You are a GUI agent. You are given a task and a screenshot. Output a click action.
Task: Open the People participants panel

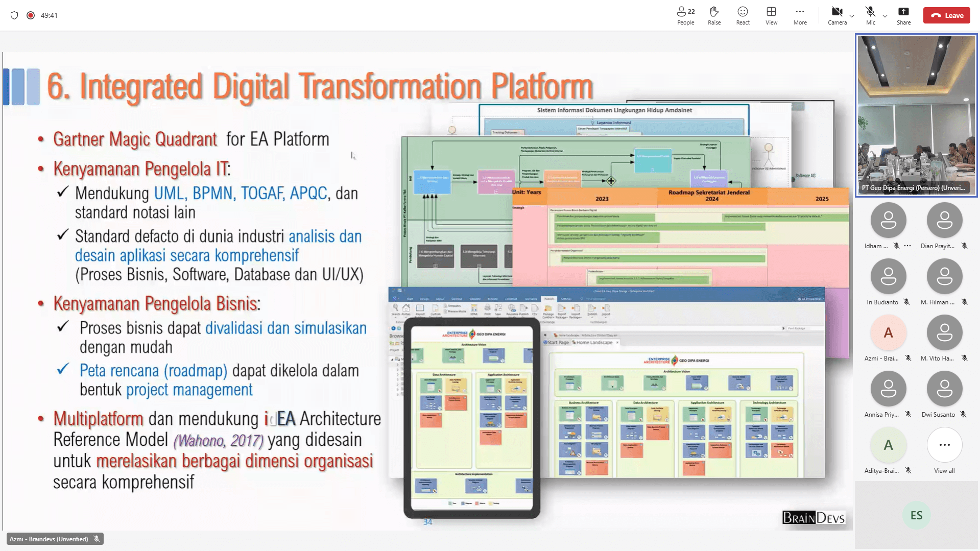(x=685, y=15)
